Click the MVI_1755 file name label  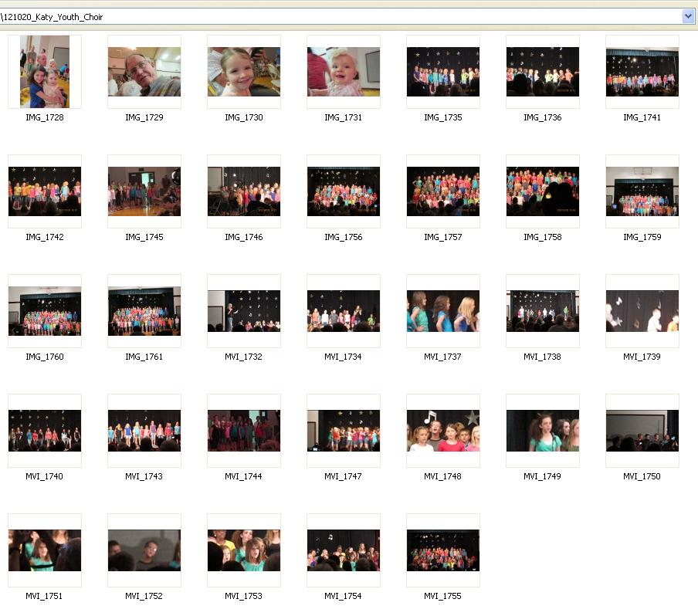(442, 597)
